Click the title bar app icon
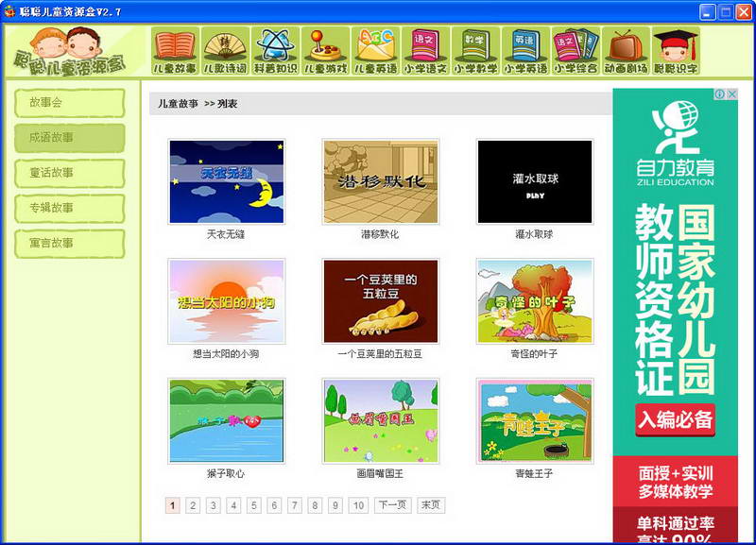This screenshot has height=545, width=756. 9,11
